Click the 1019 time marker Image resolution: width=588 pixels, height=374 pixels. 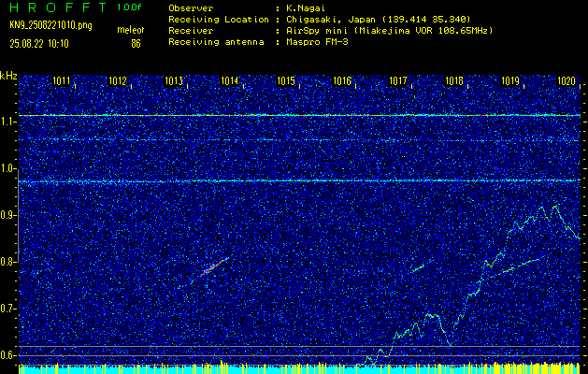[510, 81]
